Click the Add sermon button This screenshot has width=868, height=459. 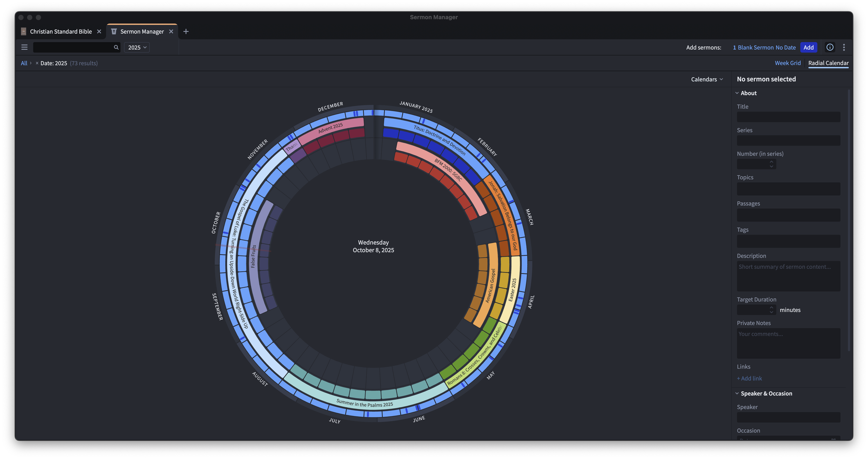click(x=808, y=48)
